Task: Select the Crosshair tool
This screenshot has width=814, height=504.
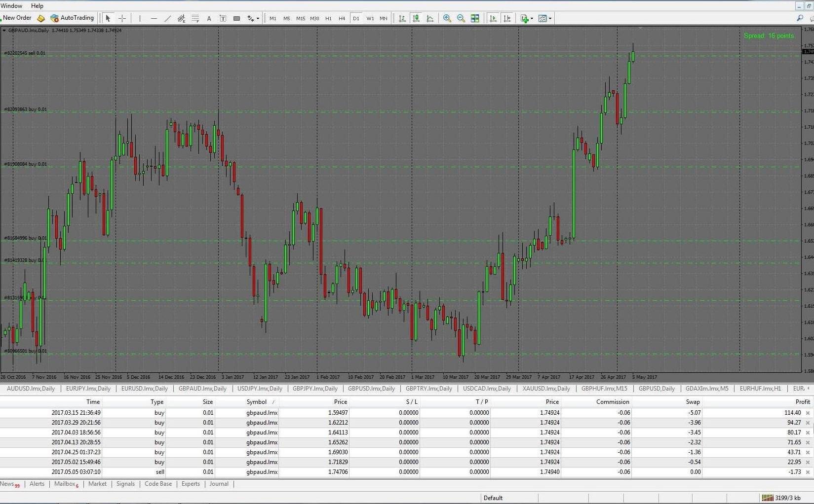Action: tap(122, 18)
